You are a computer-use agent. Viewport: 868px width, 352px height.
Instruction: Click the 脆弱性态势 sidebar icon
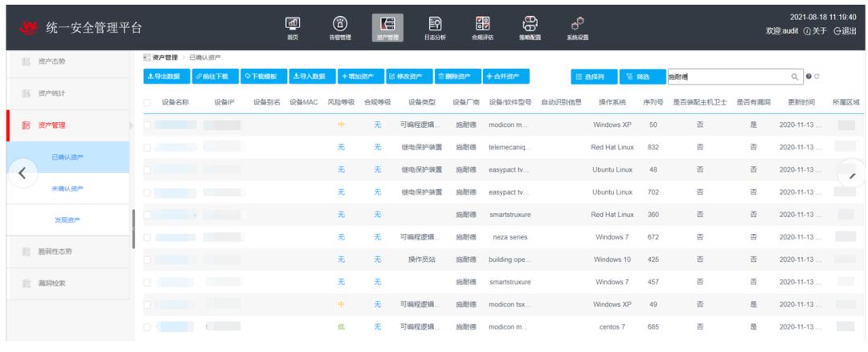[26, 252]
